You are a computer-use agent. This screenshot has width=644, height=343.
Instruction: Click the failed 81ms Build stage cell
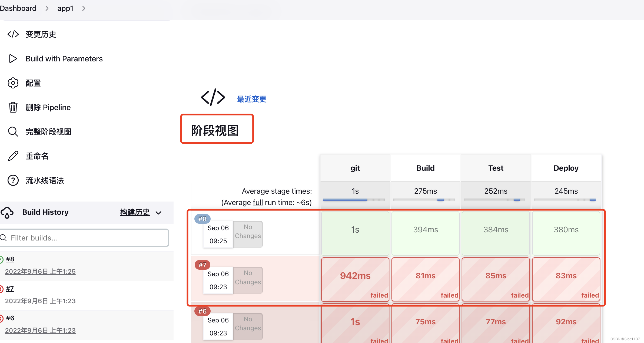(x=426, y=279)
